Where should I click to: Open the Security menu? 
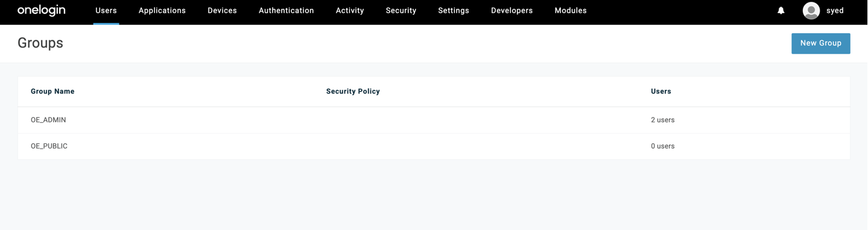401,10
